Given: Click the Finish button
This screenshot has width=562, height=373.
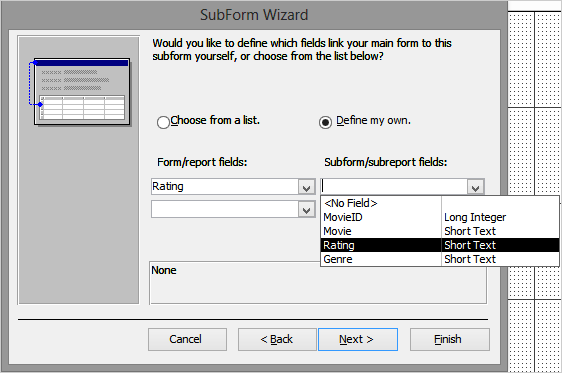Looking at the screenshot, I should click(449, 339).
